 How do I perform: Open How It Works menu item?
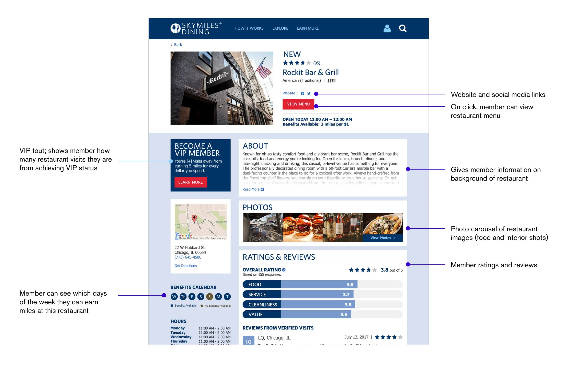coord(249,28)
